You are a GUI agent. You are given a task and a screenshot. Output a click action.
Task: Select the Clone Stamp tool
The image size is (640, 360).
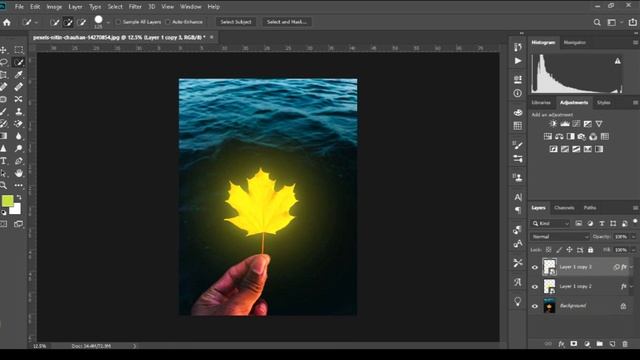19,111
